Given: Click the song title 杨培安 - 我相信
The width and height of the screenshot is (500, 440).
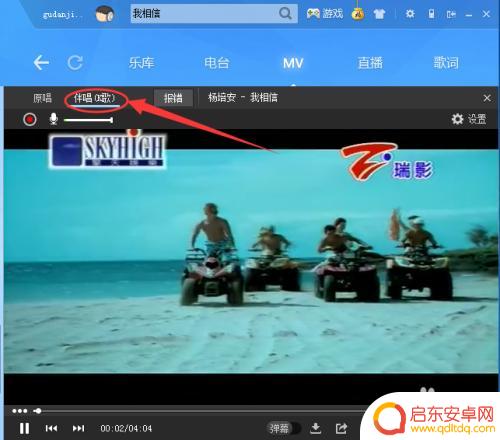Looking at the screenshot, I should [243, 98].
